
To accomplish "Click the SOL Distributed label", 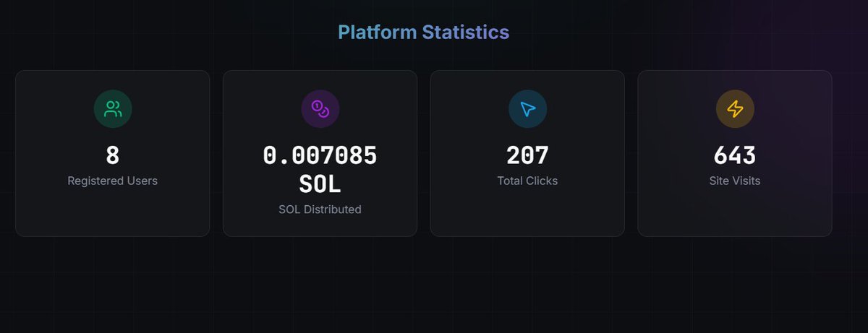I will (320, 209).
